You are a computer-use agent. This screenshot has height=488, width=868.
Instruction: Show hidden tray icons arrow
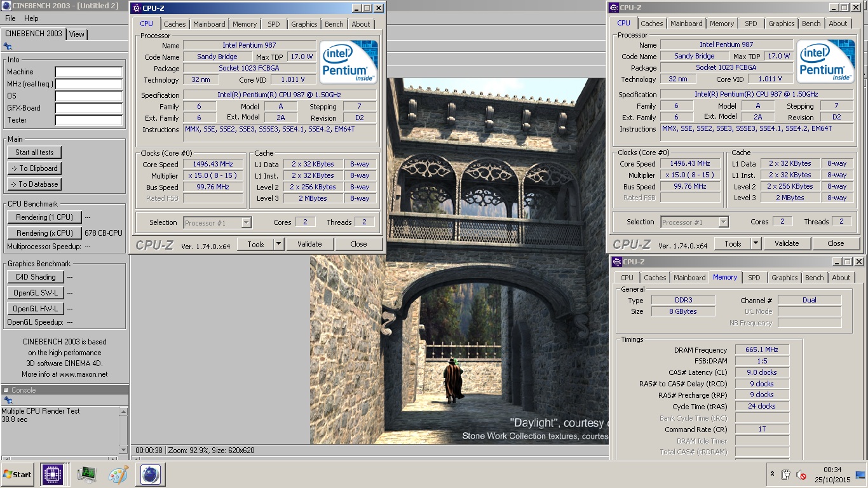point(772,475)
